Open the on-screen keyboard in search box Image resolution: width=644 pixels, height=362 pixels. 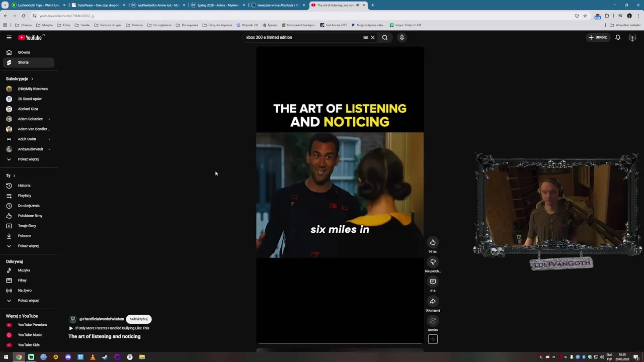coord(366,37)
